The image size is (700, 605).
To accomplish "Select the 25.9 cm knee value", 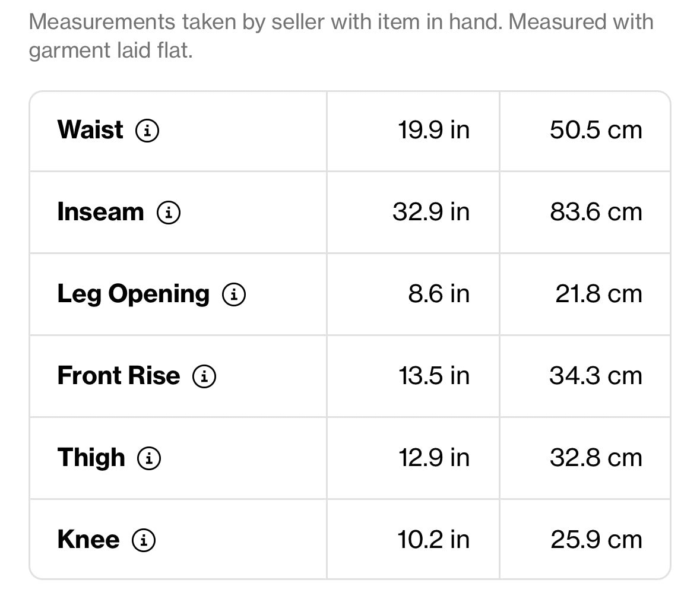I will [x=596, y=540].
